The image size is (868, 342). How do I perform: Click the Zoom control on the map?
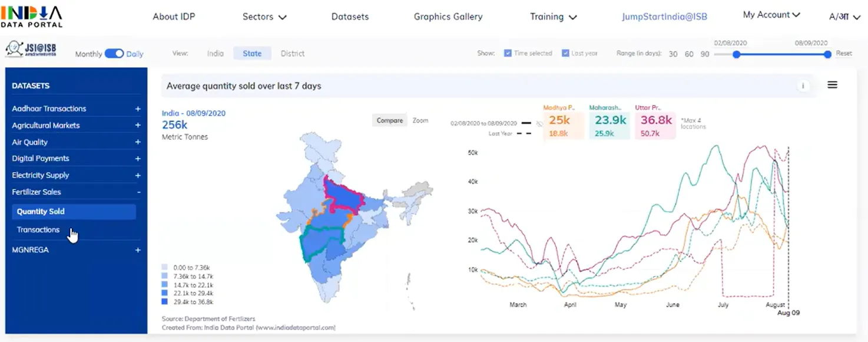pyautogui.click(x=420, y=120)
